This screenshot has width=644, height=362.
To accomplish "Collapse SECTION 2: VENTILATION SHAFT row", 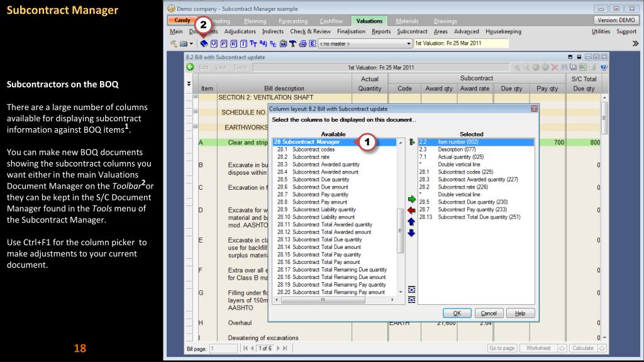I will (x=196, y=97).
